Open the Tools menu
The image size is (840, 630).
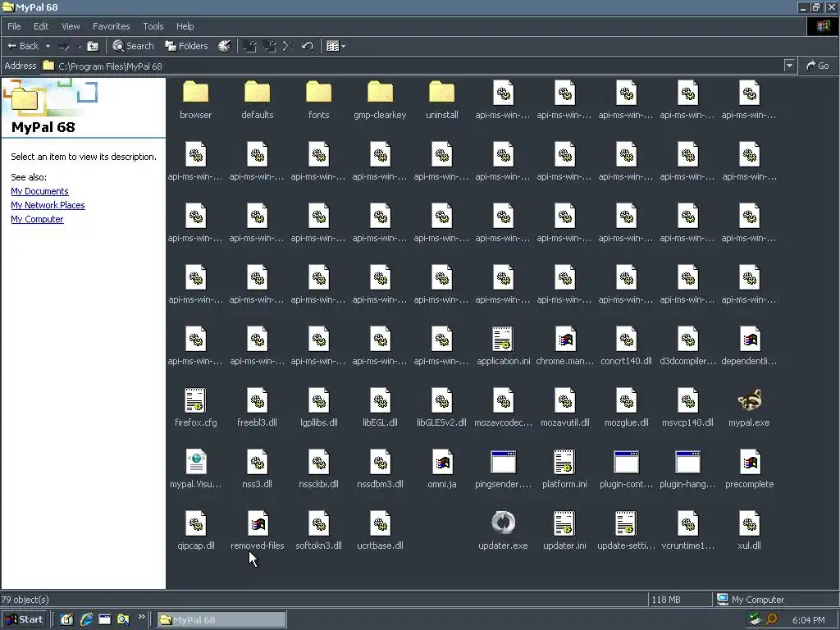point(153,26)
